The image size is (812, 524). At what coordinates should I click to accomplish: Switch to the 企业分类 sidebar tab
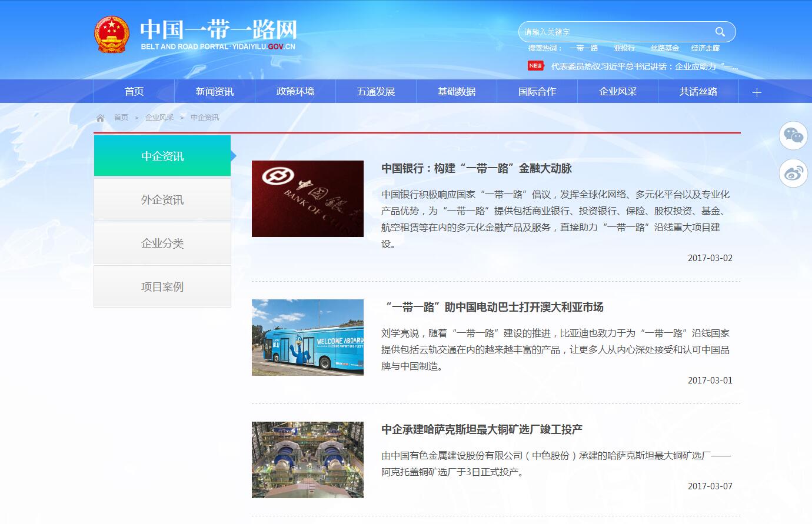(162, 243)
